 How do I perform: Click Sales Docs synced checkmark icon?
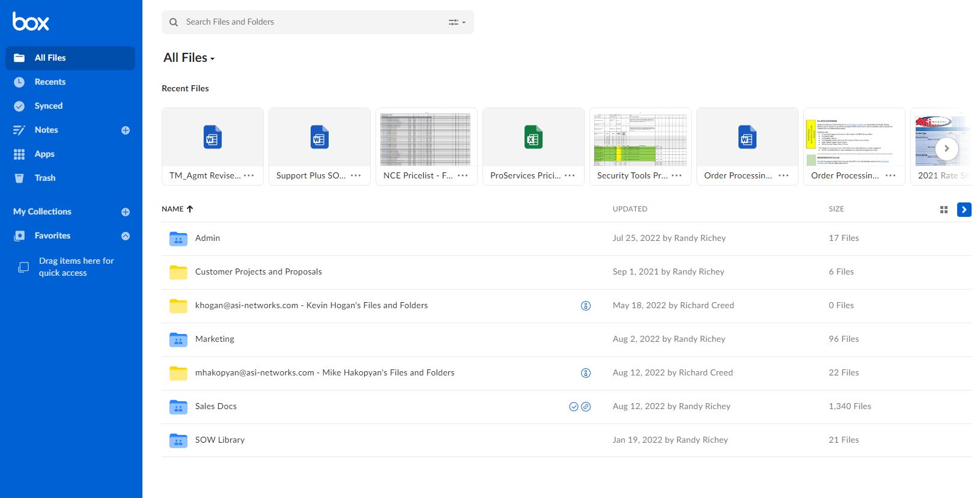pos(573,407)
